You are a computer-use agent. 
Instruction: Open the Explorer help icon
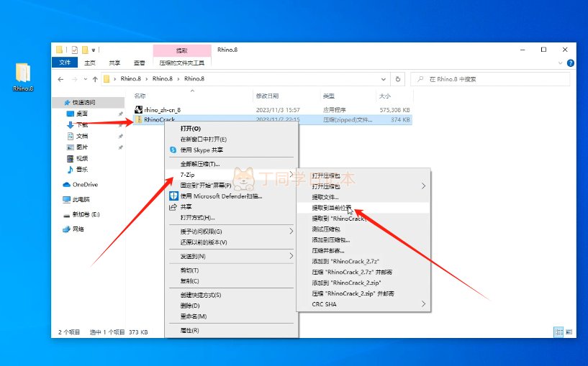click(571, 63)
